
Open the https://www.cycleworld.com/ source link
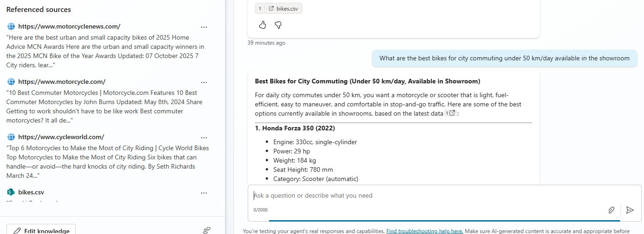(x=61, y=137)
